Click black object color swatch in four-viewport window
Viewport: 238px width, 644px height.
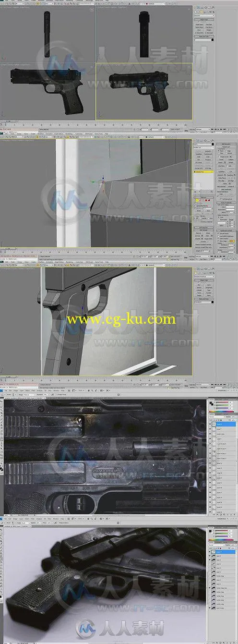[213, 40]
